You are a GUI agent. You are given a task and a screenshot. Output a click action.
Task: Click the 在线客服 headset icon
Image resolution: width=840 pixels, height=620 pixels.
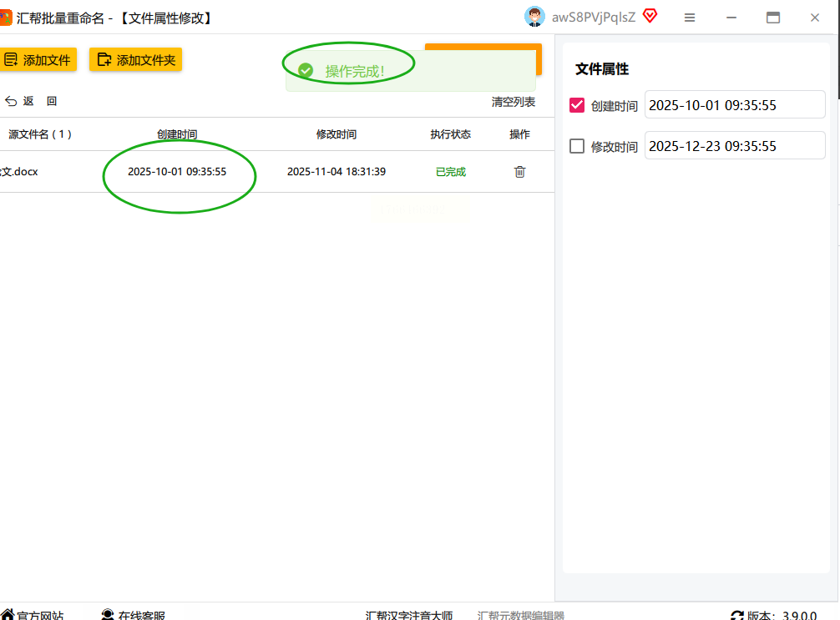108,615
